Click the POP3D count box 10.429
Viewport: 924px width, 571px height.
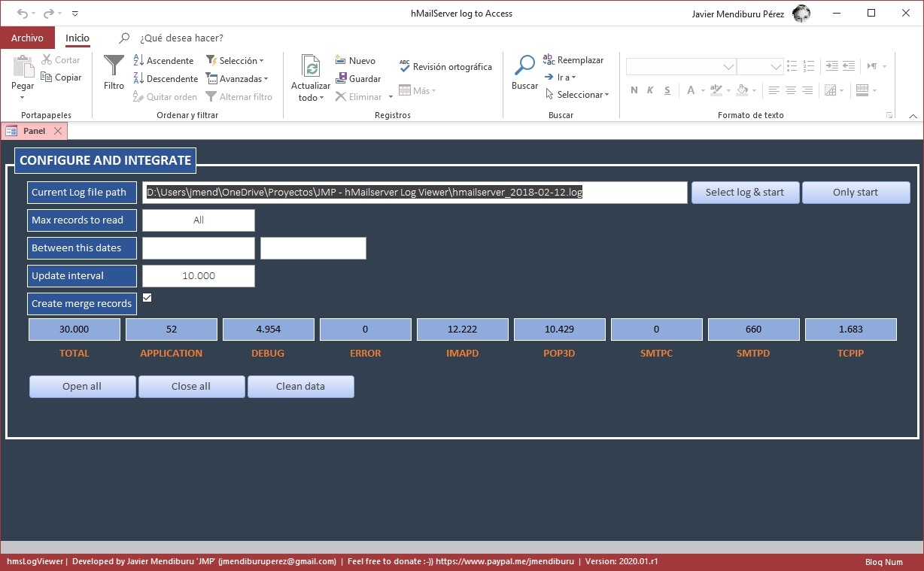[560, 330]
